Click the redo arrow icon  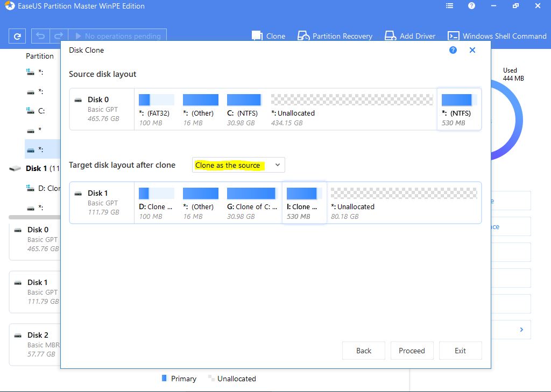point(60,37)
